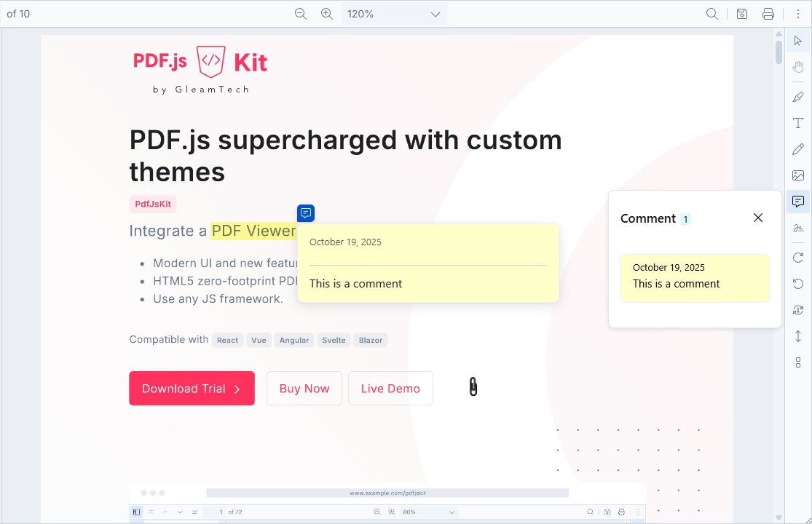Click the Buy Now button
Screen dimensions: 812x524
coord(304,389)
